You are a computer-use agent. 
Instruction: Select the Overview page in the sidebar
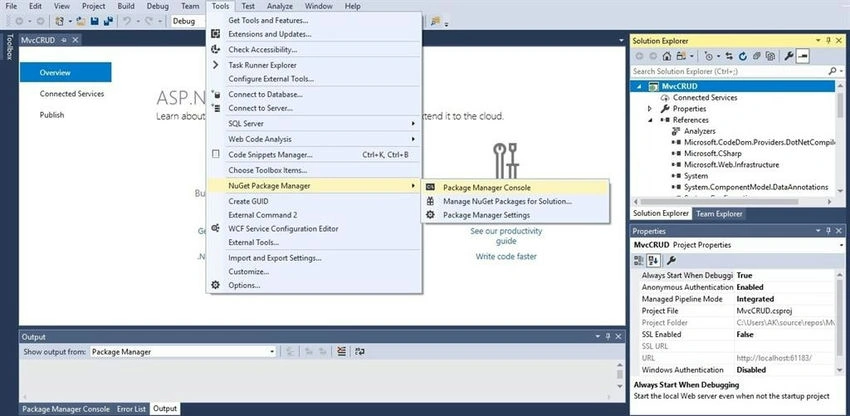[x=66, y=72]
